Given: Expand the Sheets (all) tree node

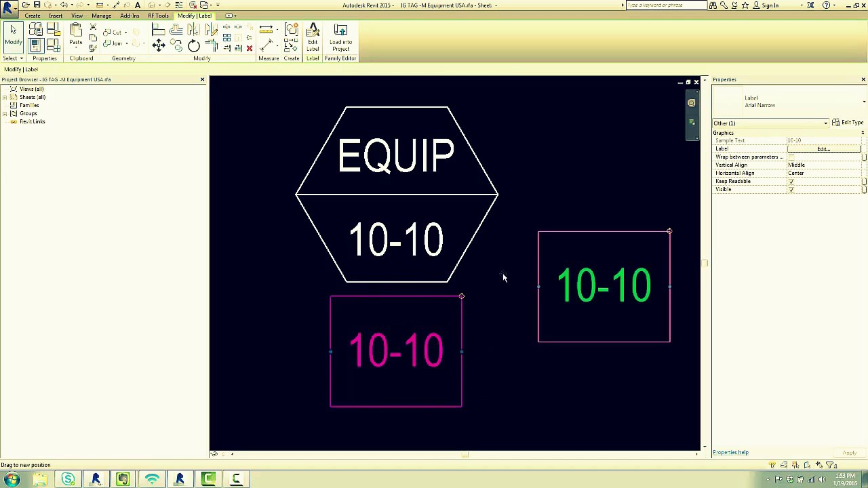Looking at the screenshot, I should [5, 98].
